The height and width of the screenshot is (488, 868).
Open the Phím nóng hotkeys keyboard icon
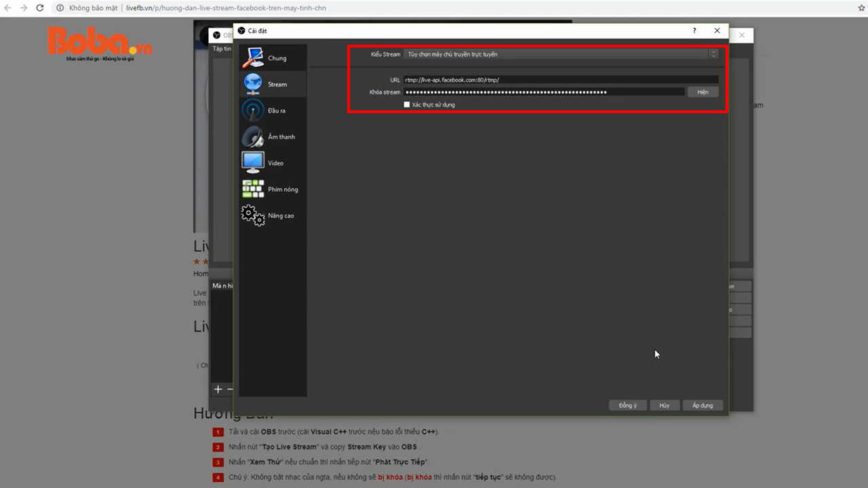pyautogui.click(x=253, y=189)
